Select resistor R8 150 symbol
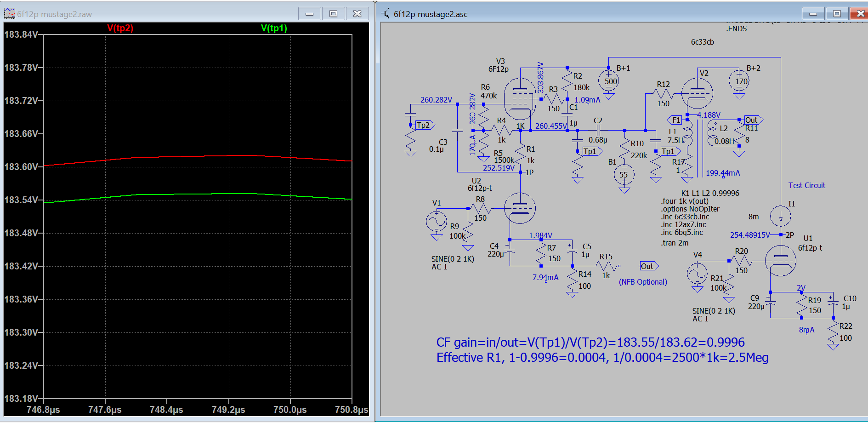Image resolution: width=868 pixels, height=423 pixels. [x=480, y=208]
